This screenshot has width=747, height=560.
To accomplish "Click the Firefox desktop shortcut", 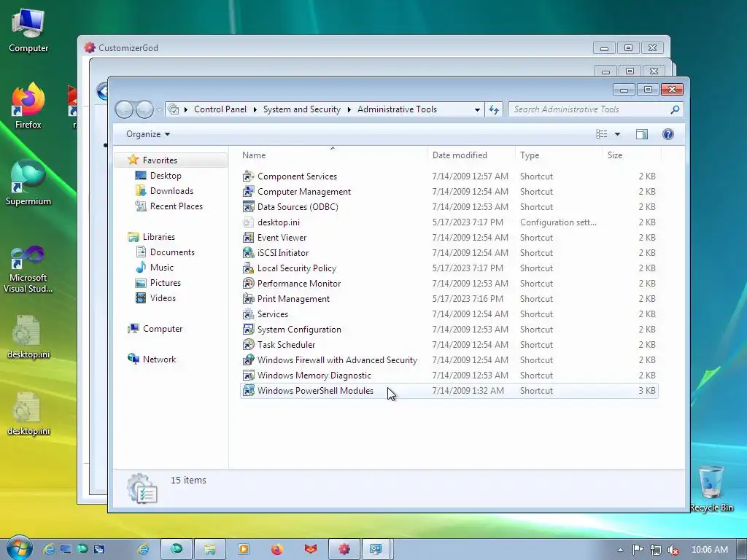I will click(28, 106).
